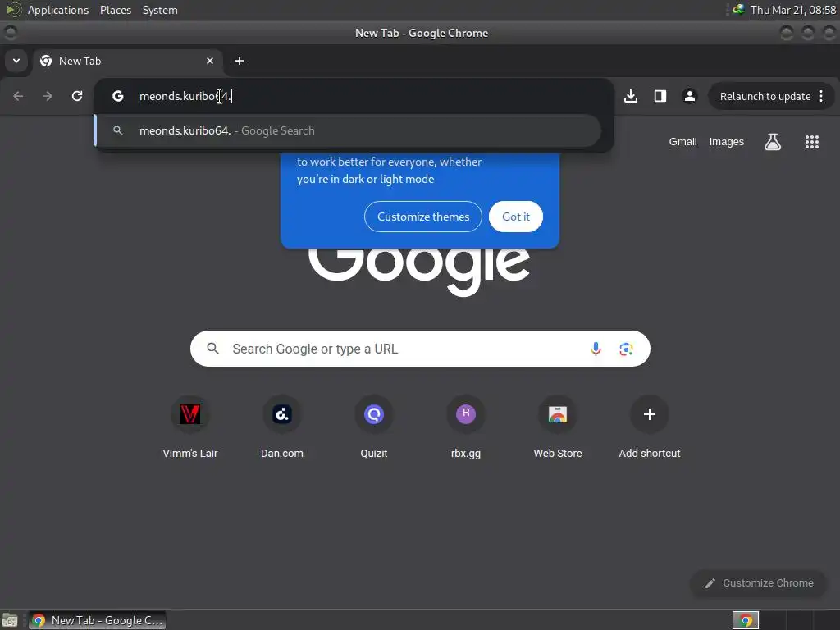Click the taskbar New Tab - Google Chrome entry
Viewport: 840px width, 630px height.
click(98, 620)
